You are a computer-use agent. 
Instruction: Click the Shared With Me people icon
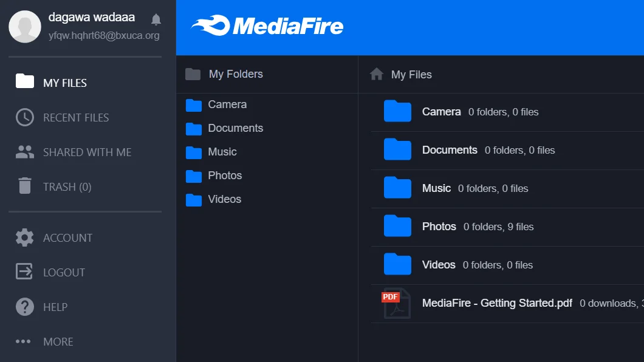coord(25,152)
